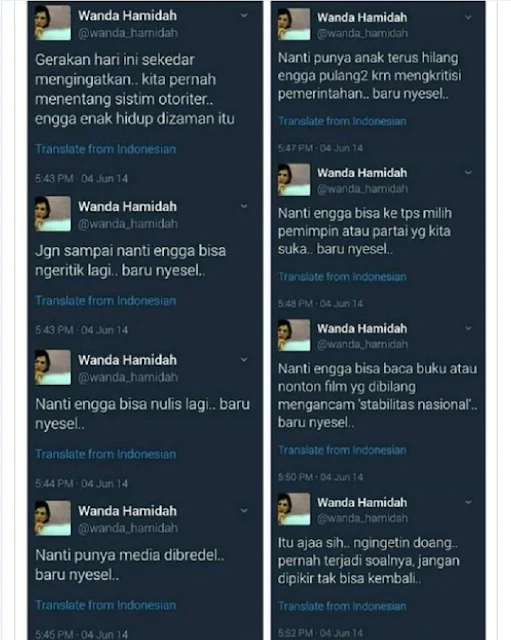The height and width of the screenshot is (640, 511).
Task: Open avatar on 'Nanti punya media dibredel' tweet
Action: 53,518
